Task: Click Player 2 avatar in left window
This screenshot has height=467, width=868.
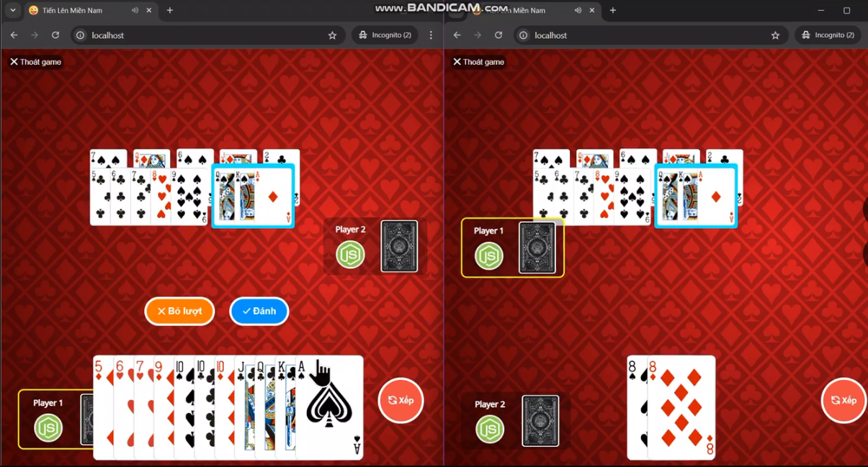Action: click(x=351, y=255)
